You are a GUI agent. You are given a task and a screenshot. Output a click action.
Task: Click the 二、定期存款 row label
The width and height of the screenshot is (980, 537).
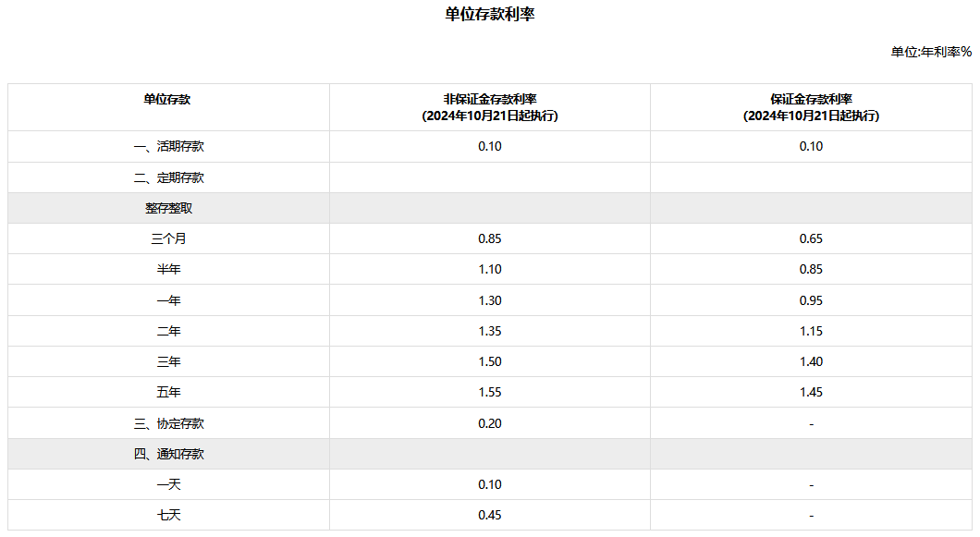point(169,177)
